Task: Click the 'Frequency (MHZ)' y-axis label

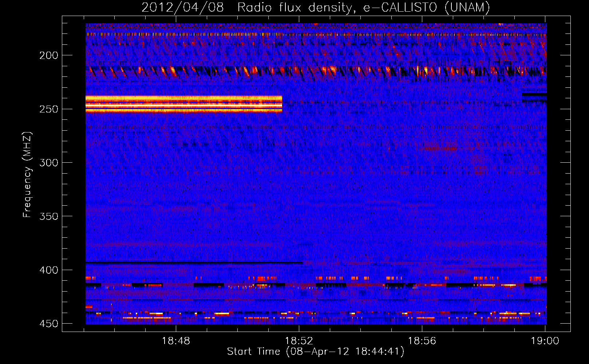Action: [x=27, y=175]
